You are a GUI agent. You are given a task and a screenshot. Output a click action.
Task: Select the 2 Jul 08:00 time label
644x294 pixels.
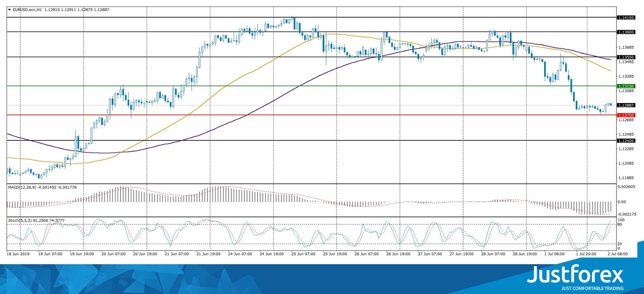[618, 254]
